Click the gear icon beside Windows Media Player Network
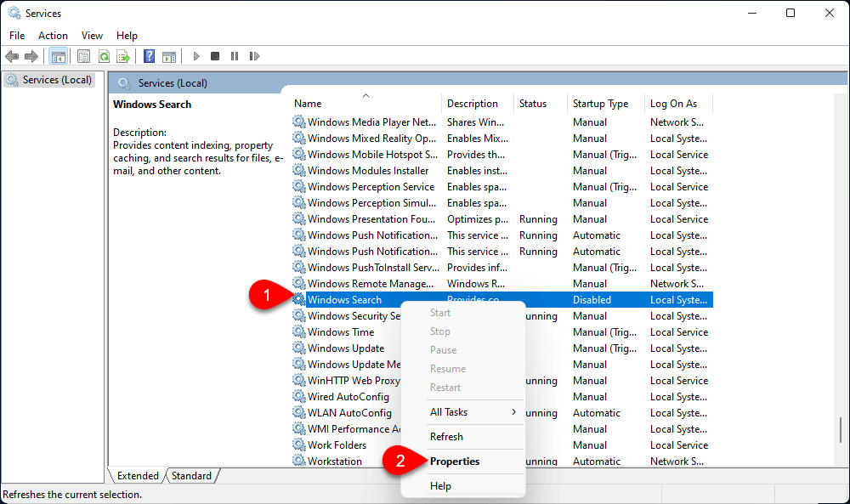This screenshot has height=504, width=850. pos(298,122)
